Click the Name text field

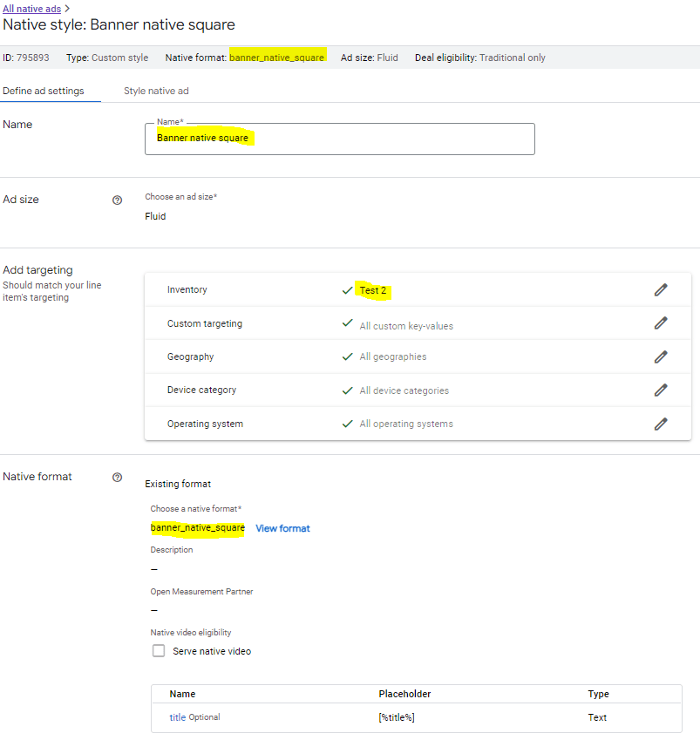point(339,139)
